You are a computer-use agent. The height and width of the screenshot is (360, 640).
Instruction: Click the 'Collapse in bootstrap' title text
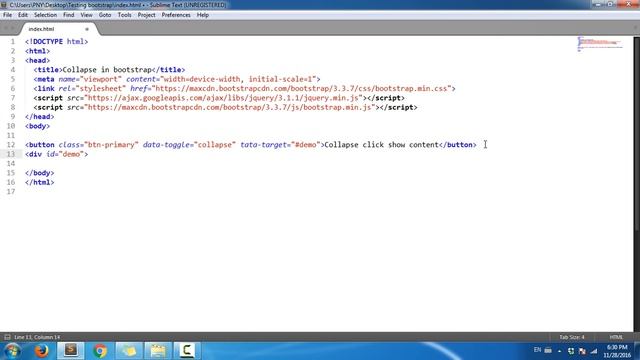[107, 70]
